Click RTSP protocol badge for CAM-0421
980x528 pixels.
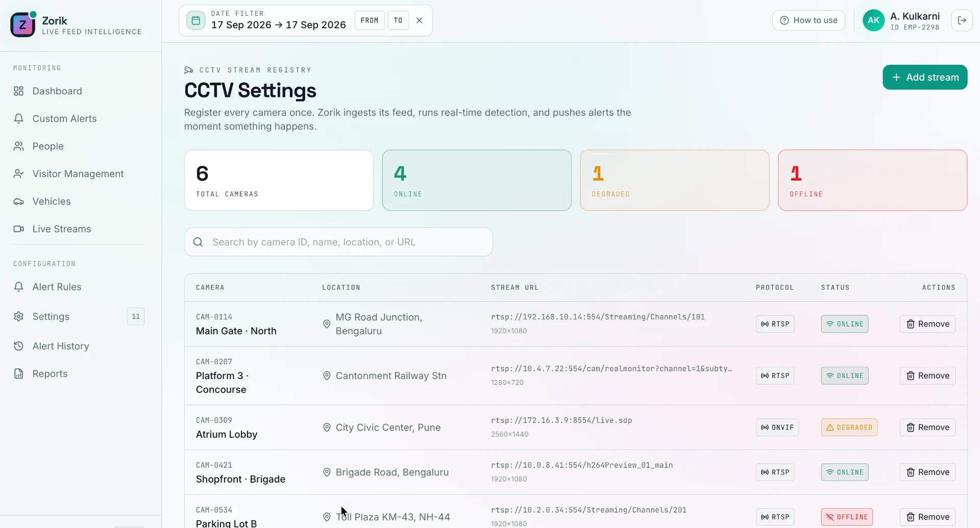775,472
